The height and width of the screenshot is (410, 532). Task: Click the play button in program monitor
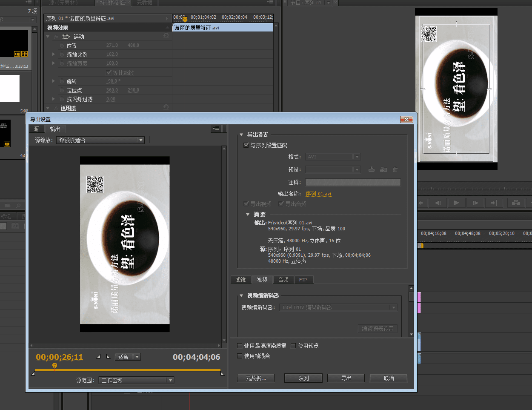pos(456,203)
